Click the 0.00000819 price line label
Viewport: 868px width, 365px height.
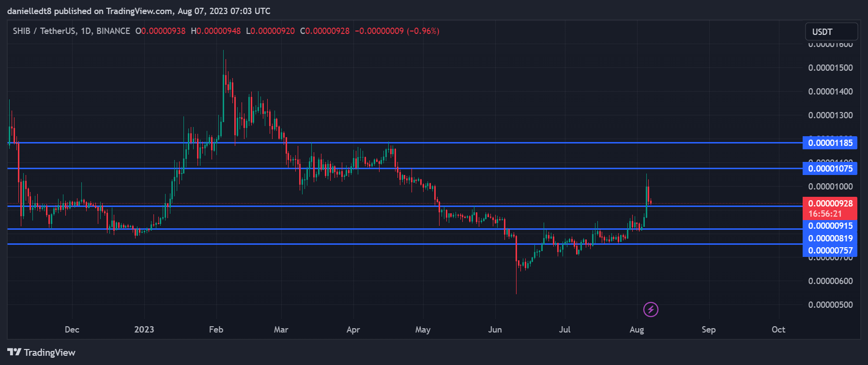click(830, 238)
